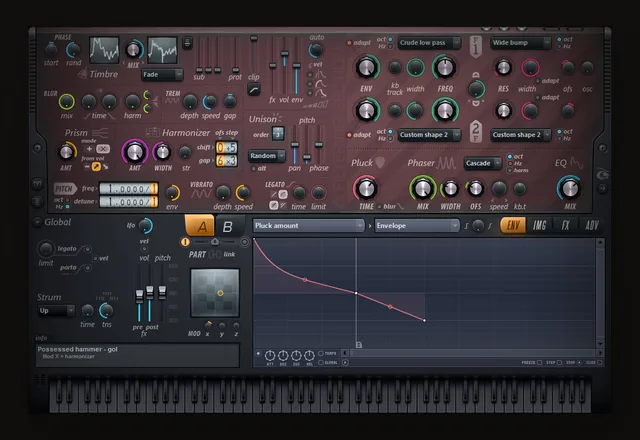Switch to the ADV tab
This screenshot has height=440, width=640.
coord(591,225)
